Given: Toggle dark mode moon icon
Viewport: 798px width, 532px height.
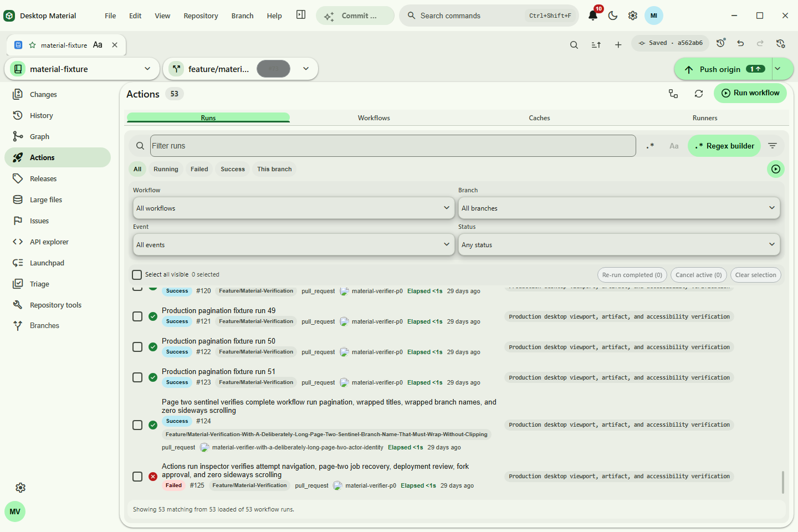Looking at the screenshot, I should tap(613, 16).
